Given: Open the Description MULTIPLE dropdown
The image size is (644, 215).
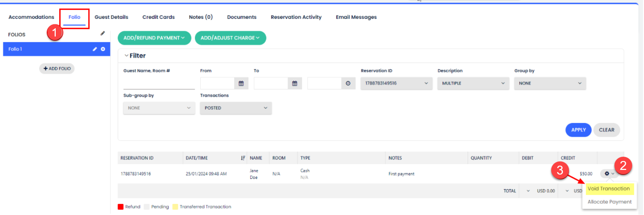Looking at the screenshot, I should tap(473, 83).
